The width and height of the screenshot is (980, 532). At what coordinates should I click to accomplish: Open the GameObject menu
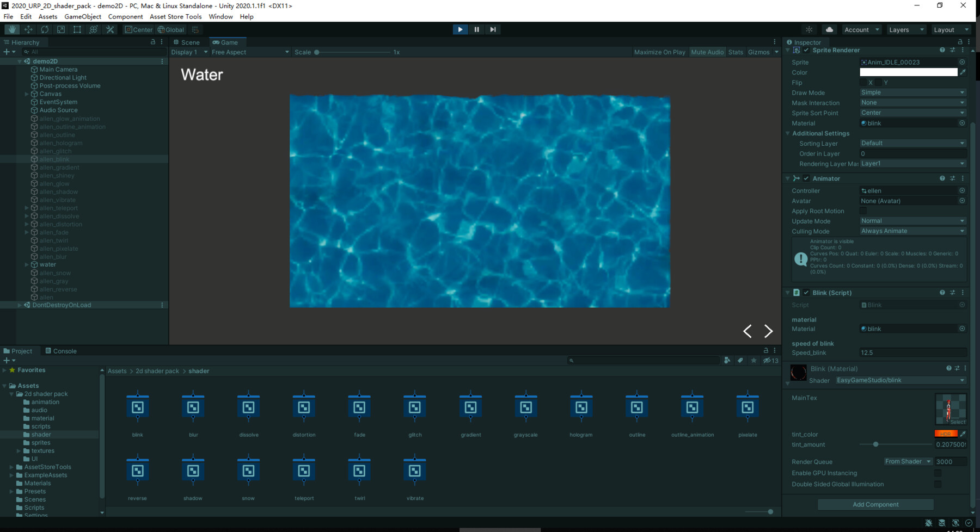point(83,16)
